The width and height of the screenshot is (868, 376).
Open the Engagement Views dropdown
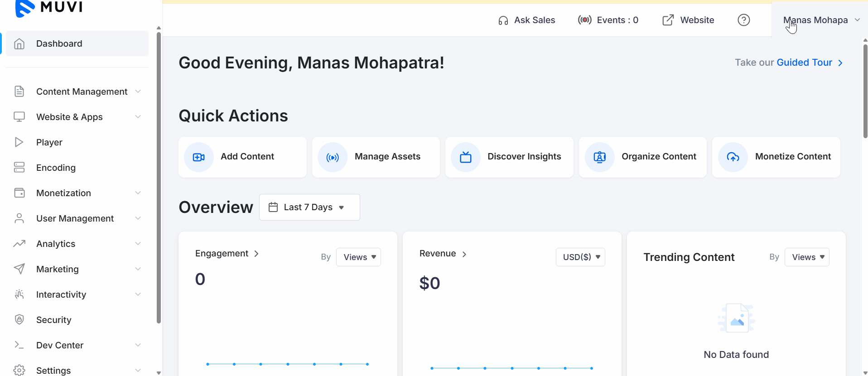coord(358,257)
